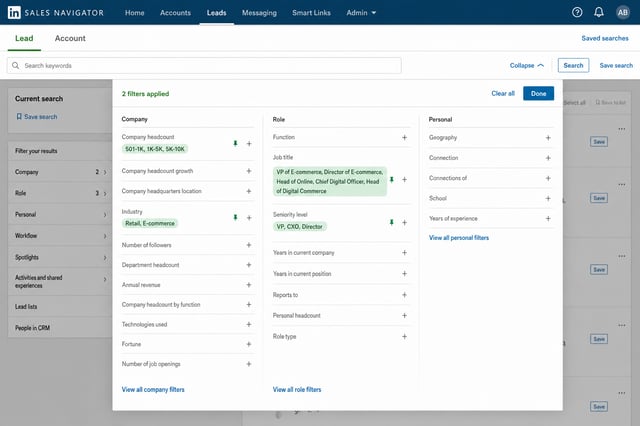Expand Department headcount with plus

249,265
